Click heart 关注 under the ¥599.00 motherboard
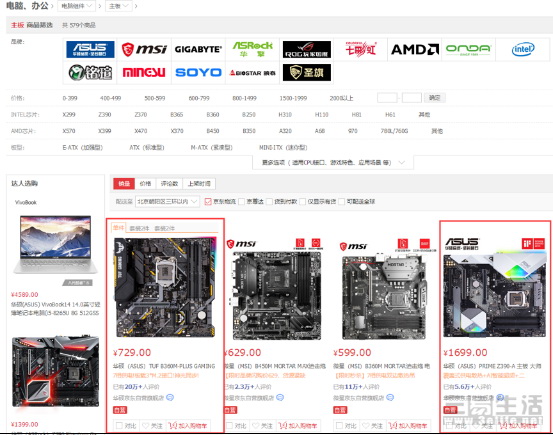Viewport: 553px width, 435px height. coord(372,426)
